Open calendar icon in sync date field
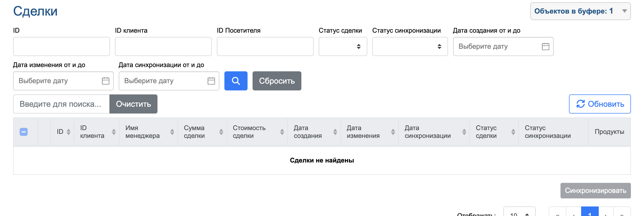Viewport: 644px width, 216px height. [211, 81]
